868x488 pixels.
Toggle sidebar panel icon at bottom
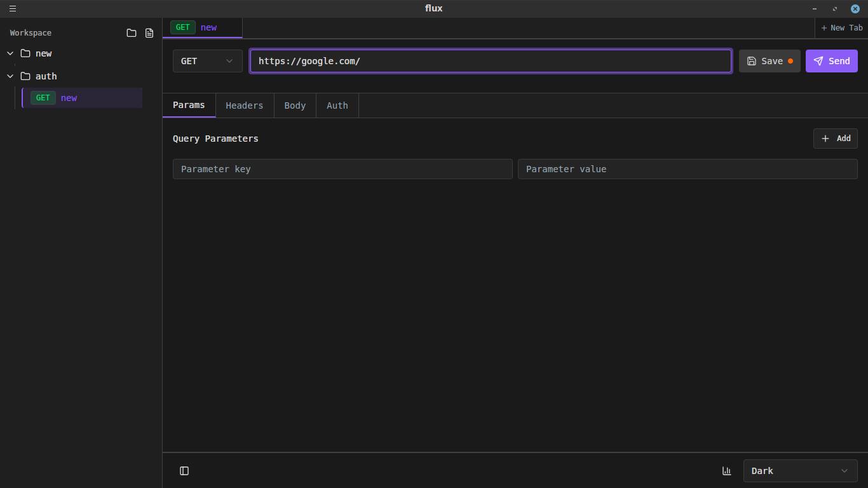(184, 471)
